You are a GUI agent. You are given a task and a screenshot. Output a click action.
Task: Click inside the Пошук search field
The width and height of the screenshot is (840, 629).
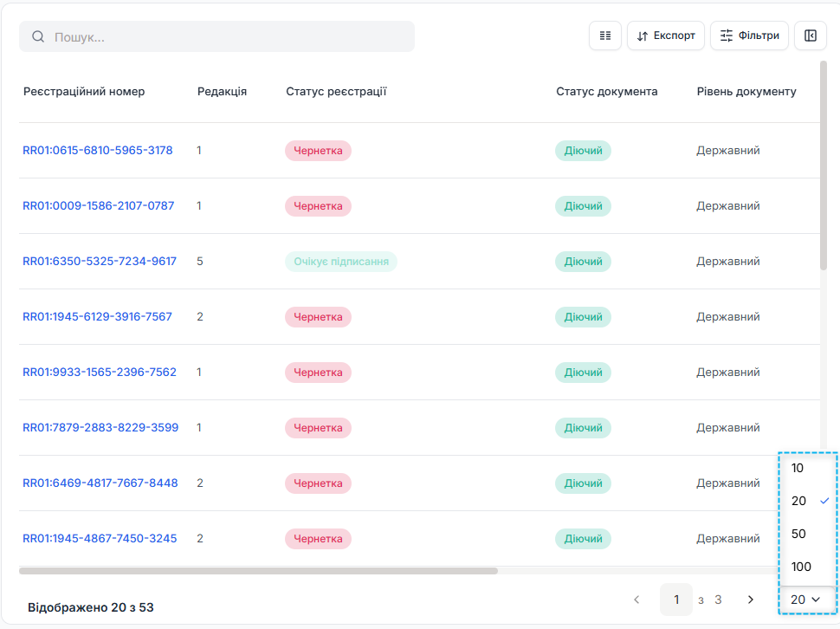click(217, 36)
